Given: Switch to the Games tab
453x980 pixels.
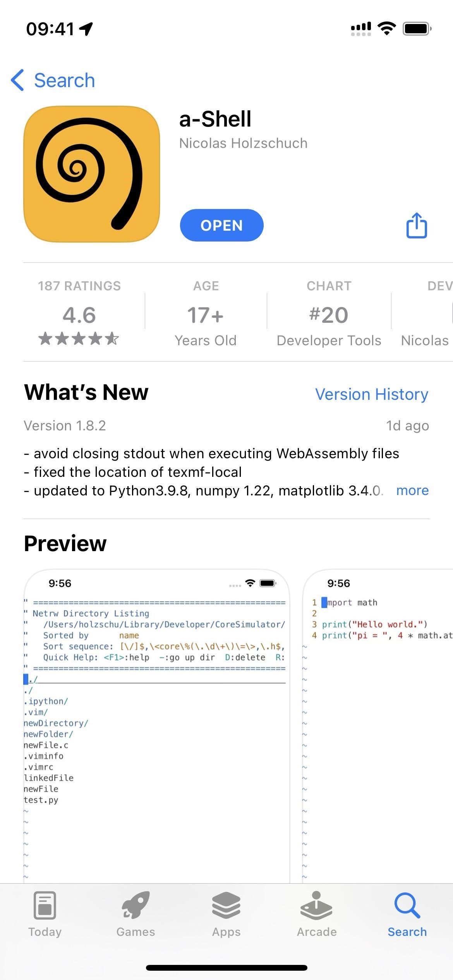Looking at the screenshot, I should pos(136,914).
